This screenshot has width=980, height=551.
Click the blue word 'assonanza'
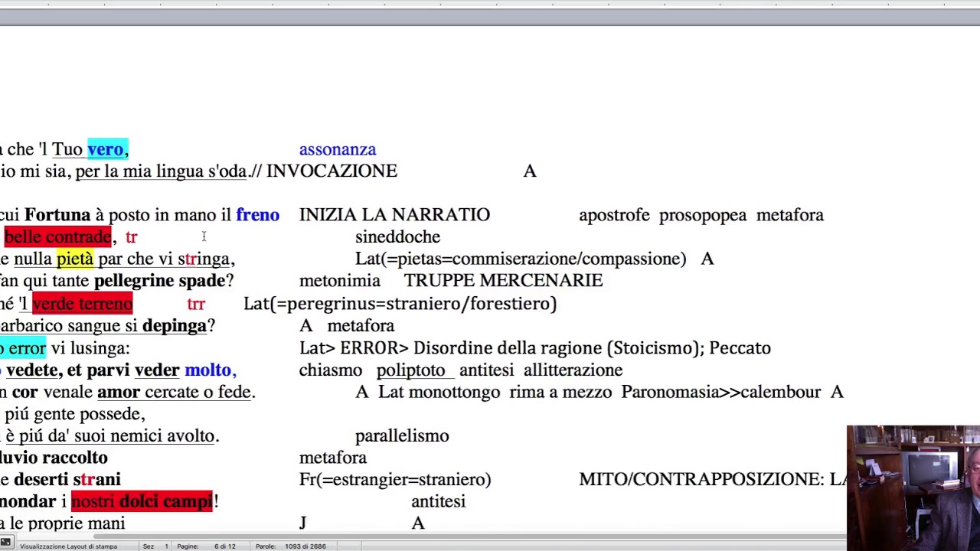(x=338, y=149)
